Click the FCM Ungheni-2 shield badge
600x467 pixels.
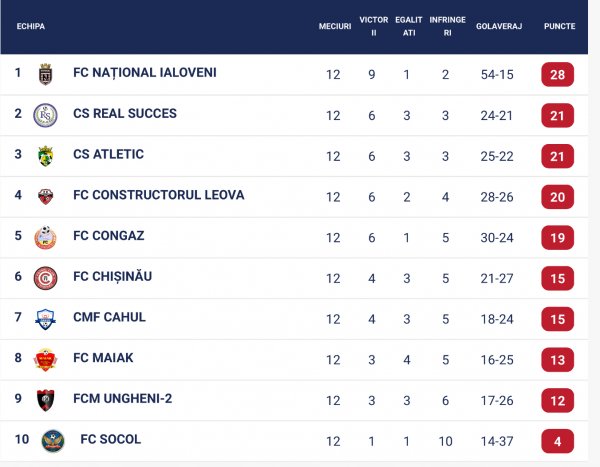click(45, 400)
